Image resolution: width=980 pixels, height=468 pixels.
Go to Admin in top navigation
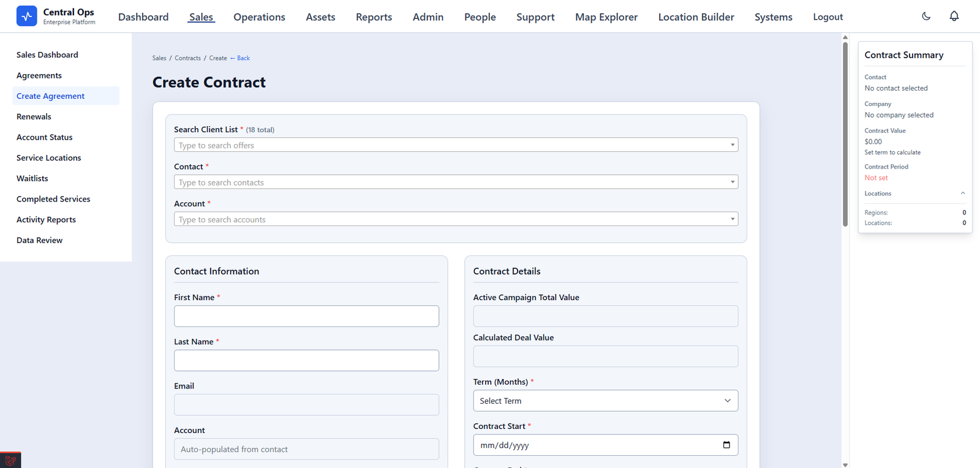[428, 17]
